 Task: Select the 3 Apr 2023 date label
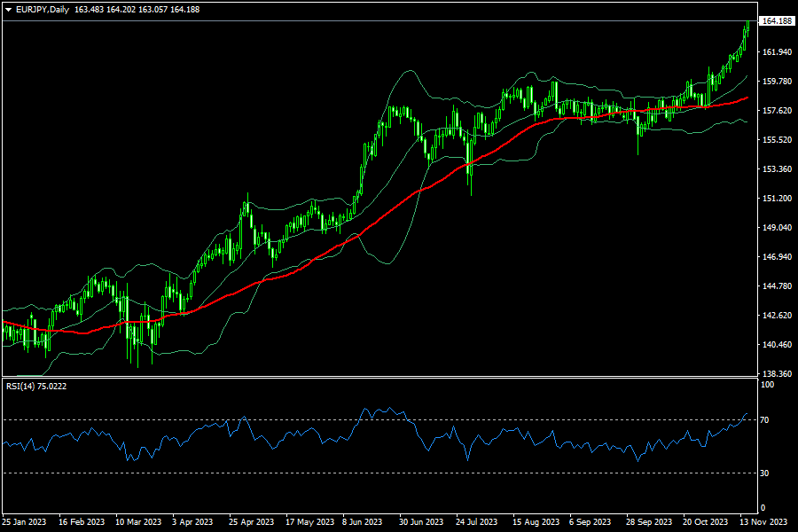tap(192, 522)
